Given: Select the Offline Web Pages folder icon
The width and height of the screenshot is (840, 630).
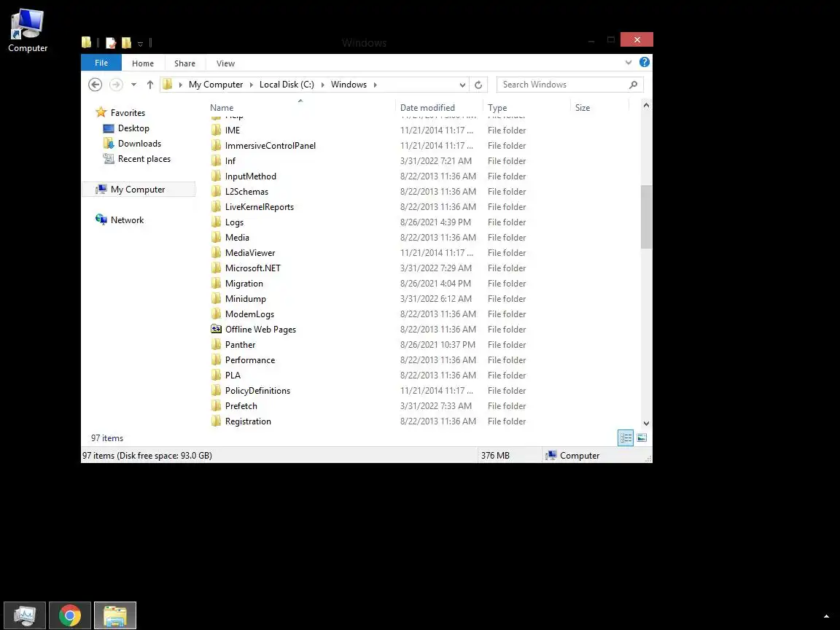Looking at the screenshot, I should point(216,329).
